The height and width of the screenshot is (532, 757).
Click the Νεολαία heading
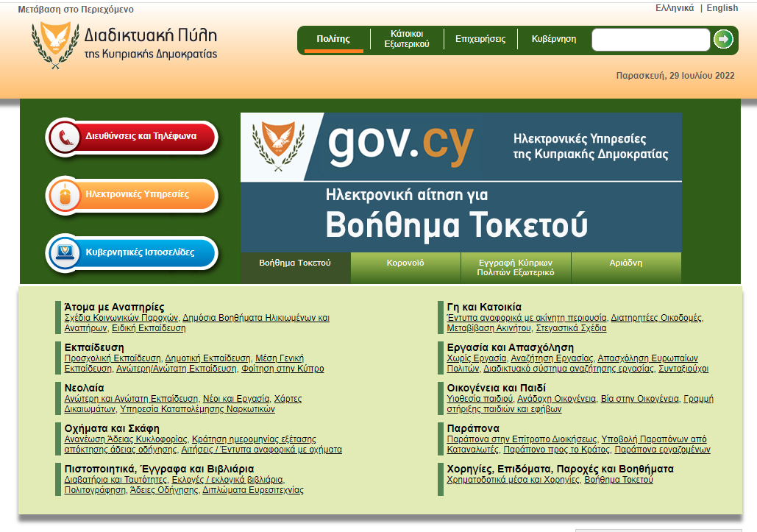click(84, 388)
